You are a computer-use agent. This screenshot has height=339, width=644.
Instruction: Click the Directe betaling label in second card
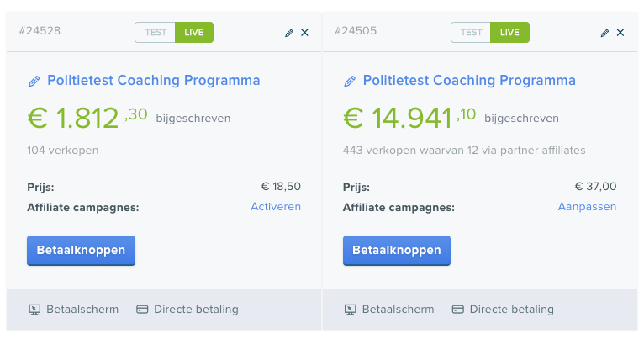pos(512,310)
